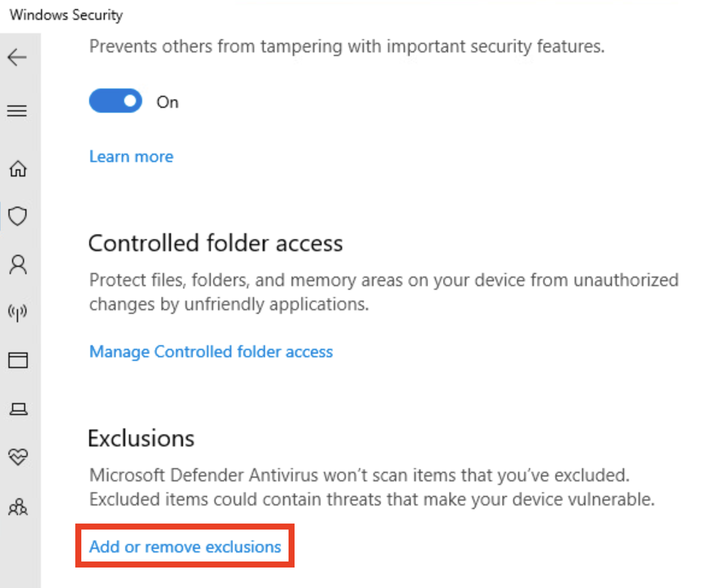Open App & browser control from the sidebar
This screenshot has height=588, width=709.
(19, 360)
